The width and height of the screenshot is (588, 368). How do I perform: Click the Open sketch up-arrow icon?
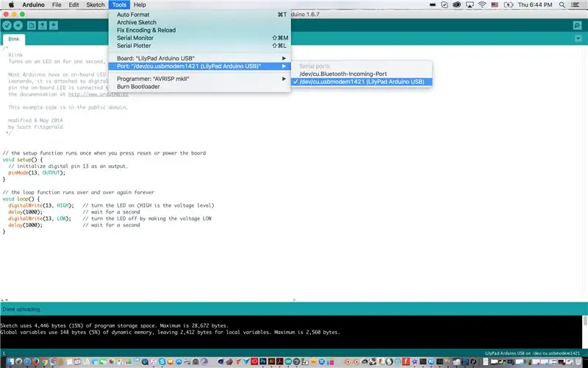pos(43,25)
